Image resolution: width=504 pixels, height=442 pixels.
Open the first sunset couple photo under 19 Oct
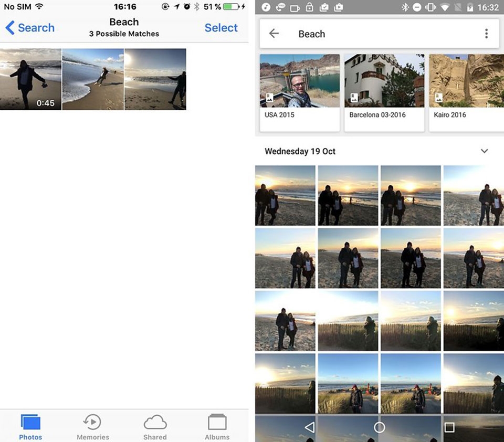tap(285, 195)
